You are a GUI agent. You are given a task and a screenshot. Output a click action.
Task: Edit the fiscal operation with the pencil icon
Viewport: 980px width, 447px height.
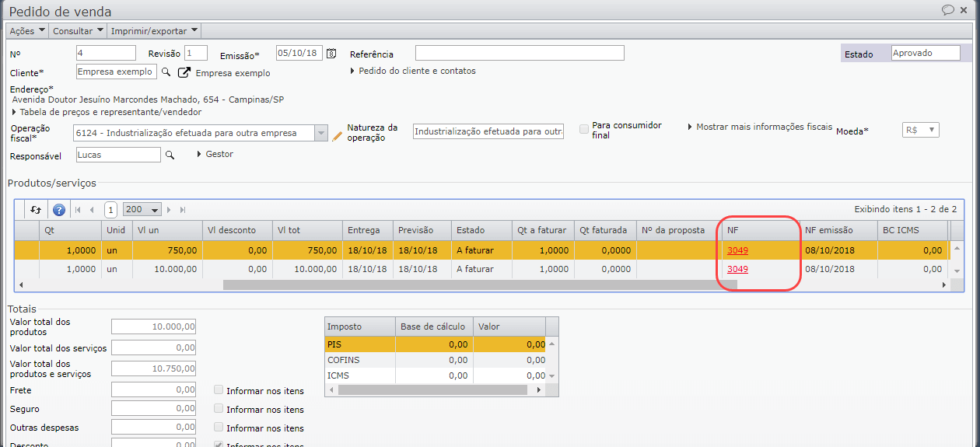[337, 134]
